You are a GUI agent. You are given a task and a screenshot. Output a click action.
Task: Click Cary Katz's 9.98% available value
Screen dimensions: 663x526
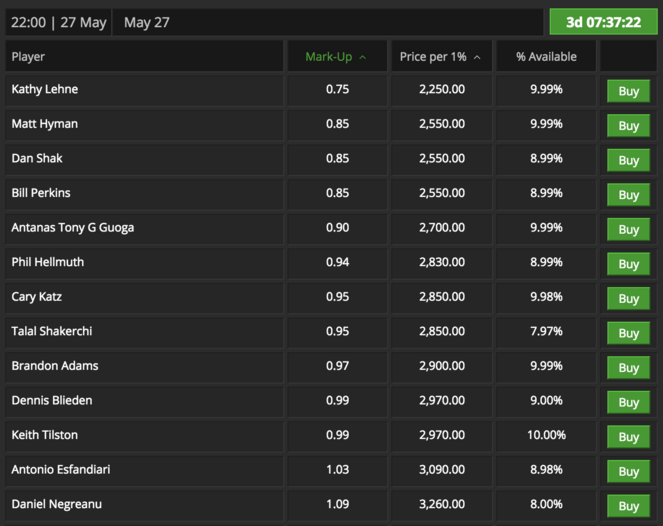[x=546, y=297]
